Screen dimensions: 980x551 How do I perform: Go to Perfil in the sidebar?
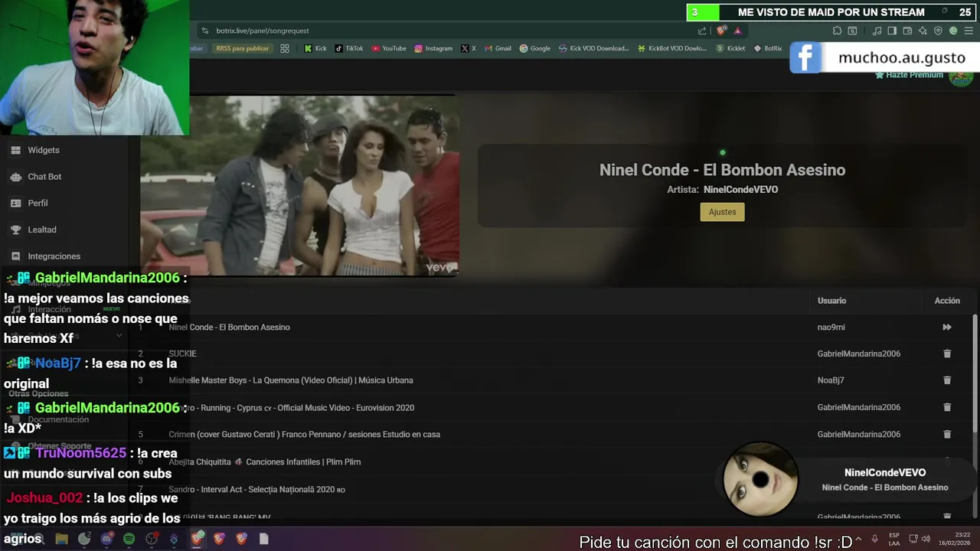click(38, 203)
